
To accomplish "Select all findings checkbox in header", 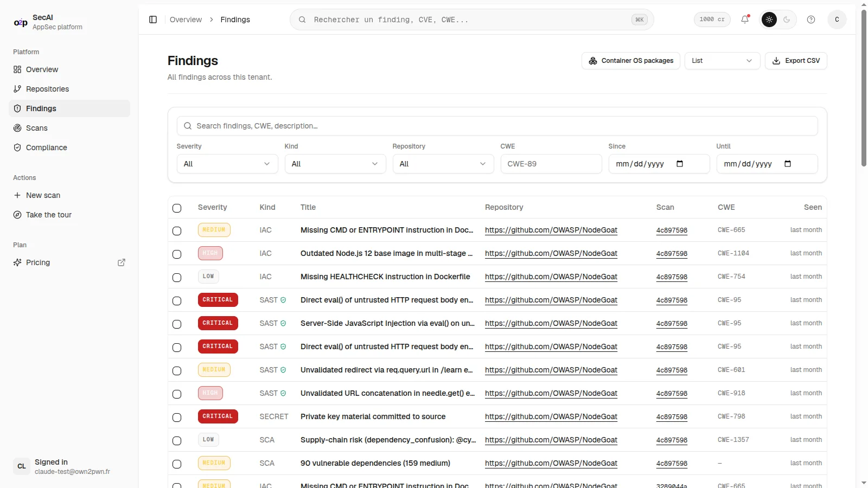I will 177,208.
